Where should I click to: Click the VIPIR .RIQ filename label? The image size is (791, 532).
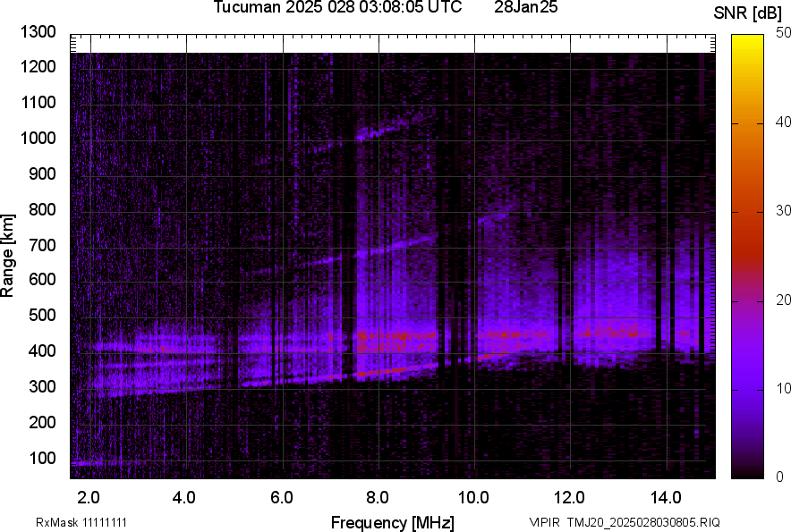624,522
